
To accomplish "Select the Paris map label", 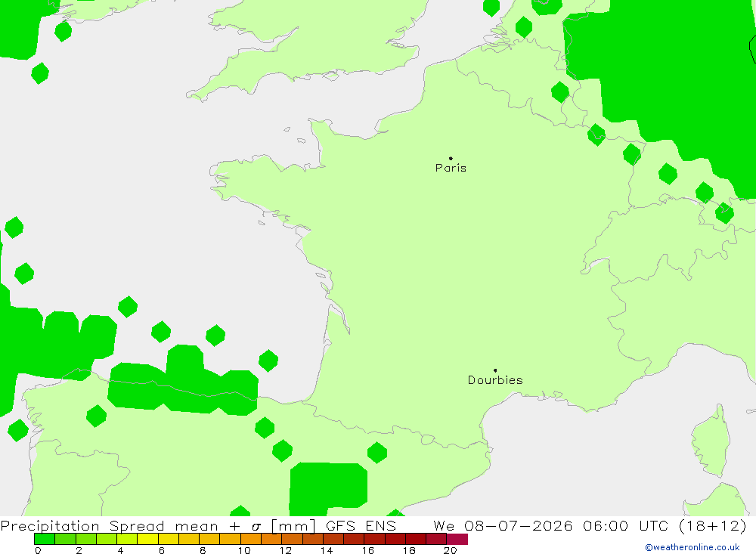I will pos(451,168).
